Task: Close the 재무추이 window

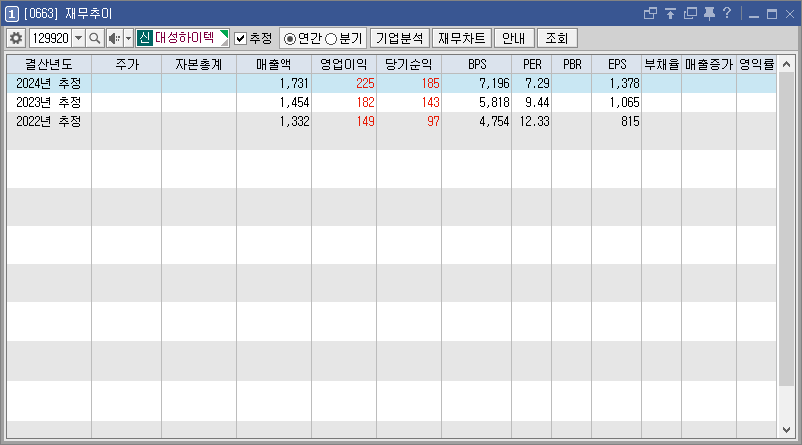Action: [x=790, y=14]
